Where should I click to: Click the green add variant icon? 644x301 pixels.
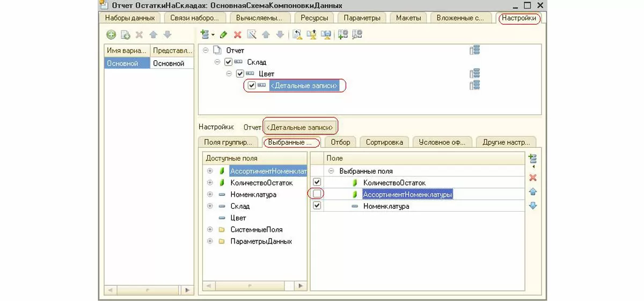coord(111,35)
